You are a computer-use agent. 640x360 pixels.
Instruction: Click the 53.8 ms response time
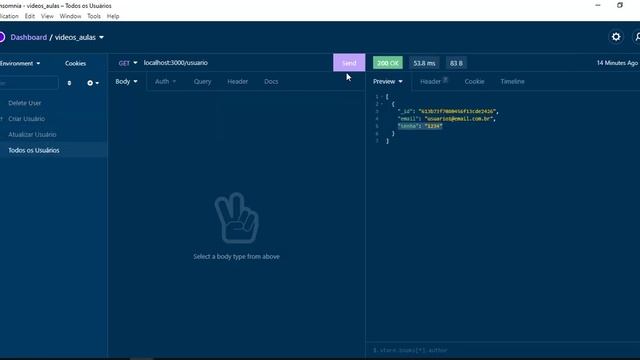424,63
